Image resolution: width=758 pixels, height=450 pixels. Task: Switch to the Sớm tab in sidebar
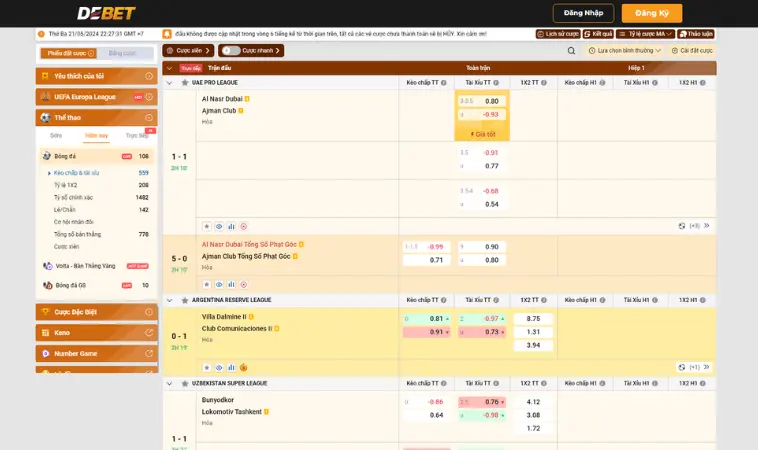(x=56, y=135)
